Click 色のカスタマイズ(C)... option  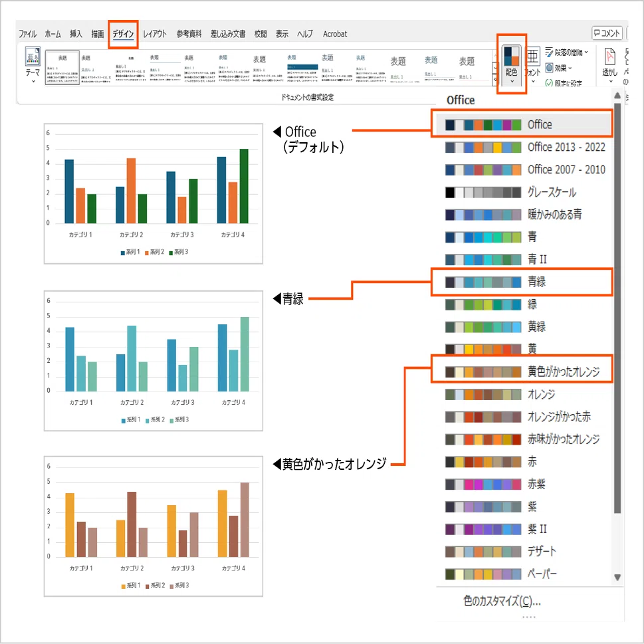(x=502, y=601)
